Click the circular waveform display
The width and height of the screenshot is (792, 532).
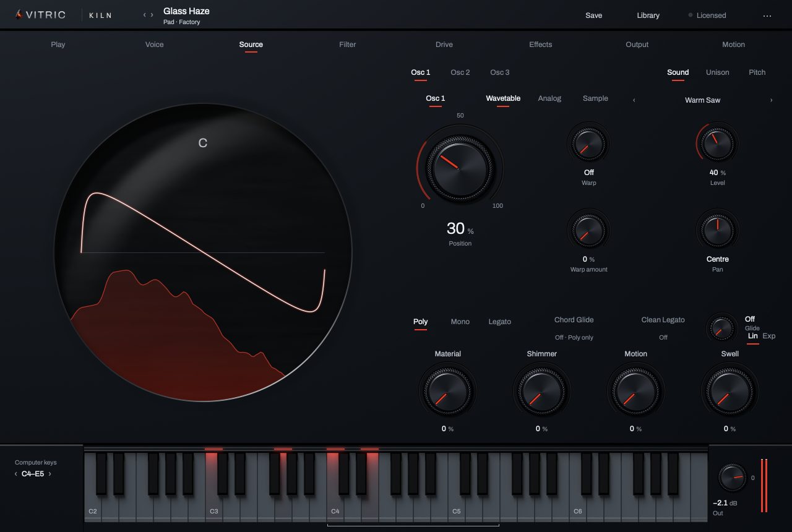click(x=203, y=252)
